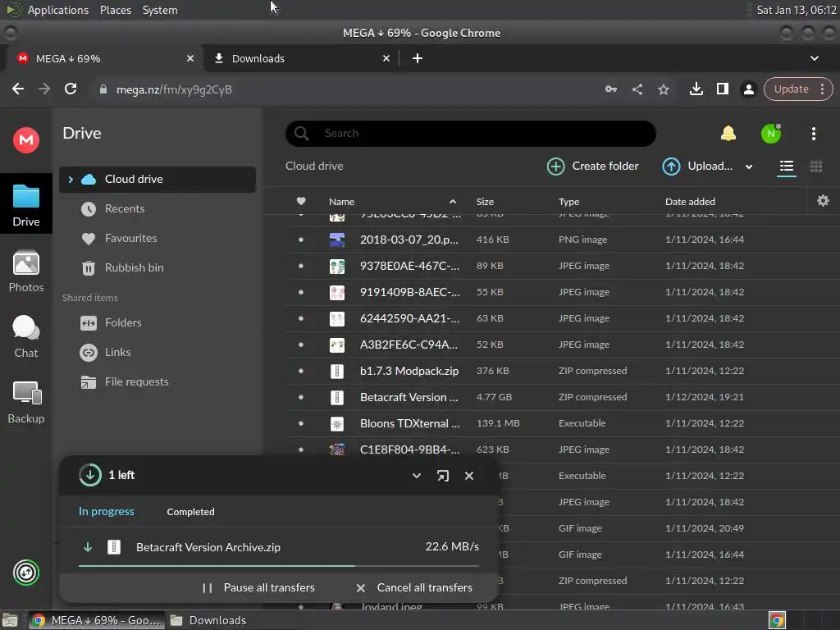Open the Chat section

25,336
